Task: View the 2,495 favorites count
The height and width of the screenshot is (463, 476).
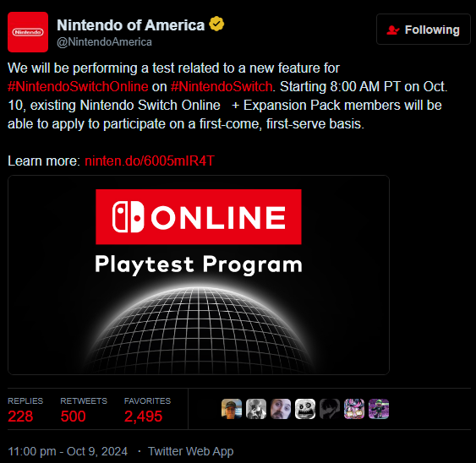Action: [143, 416]
